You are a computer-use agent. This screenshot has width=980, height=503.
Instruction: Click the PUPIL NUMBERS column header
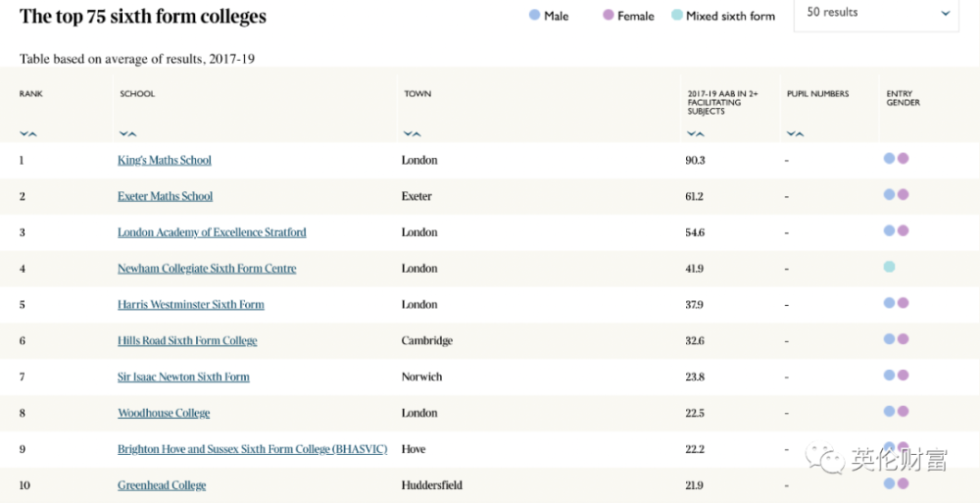coord(818,94)
